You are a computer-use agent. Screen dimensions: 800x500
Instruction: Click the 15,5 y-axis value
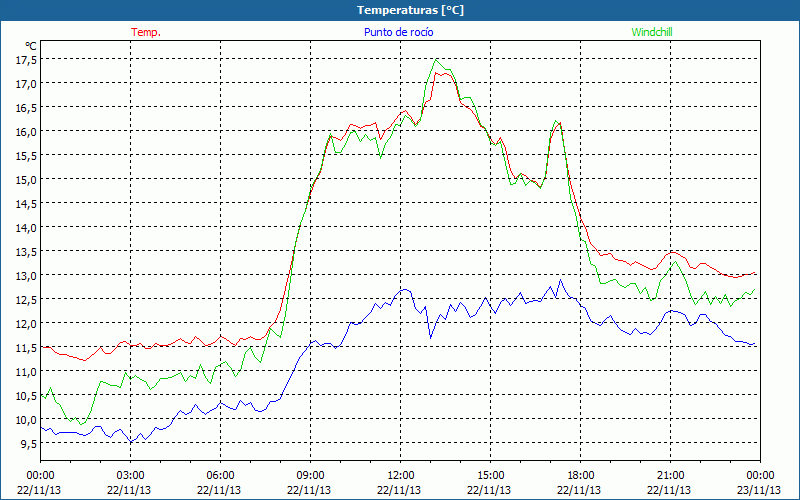pyautogui.click(x=27, y=156)
